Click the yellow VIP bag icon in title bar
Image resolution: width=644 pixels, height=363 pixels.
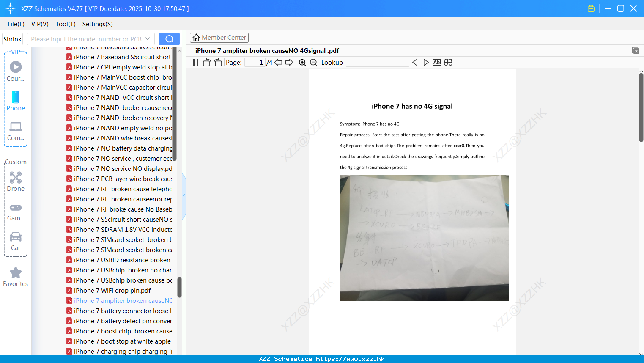click(591, 8)
